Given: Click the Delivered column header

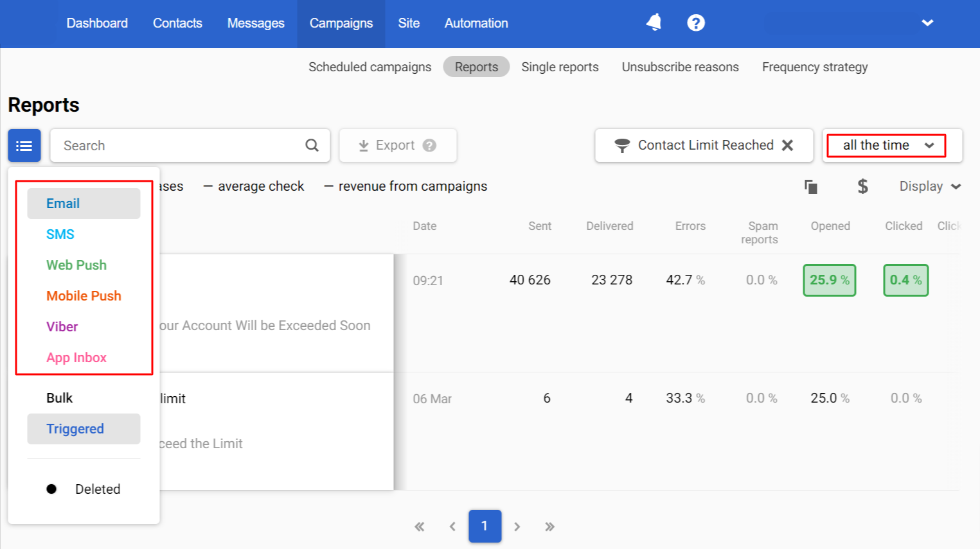Looking at the screenshot, I should pos(610,226).
